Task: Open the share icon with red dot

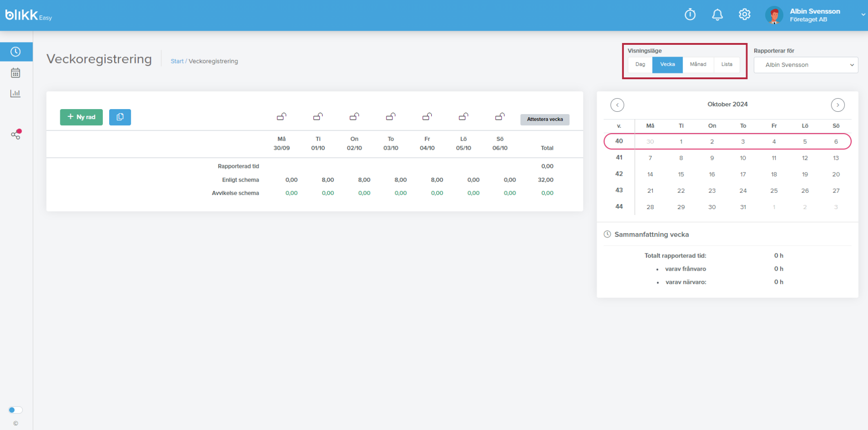Action: coord(16,134)
